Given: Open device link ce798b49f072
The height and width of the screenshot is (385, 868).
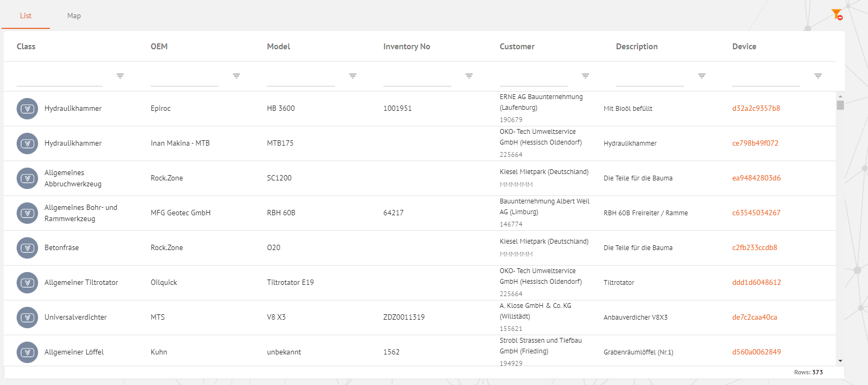Looking at the screenshot, I should [x=755, y=143].
